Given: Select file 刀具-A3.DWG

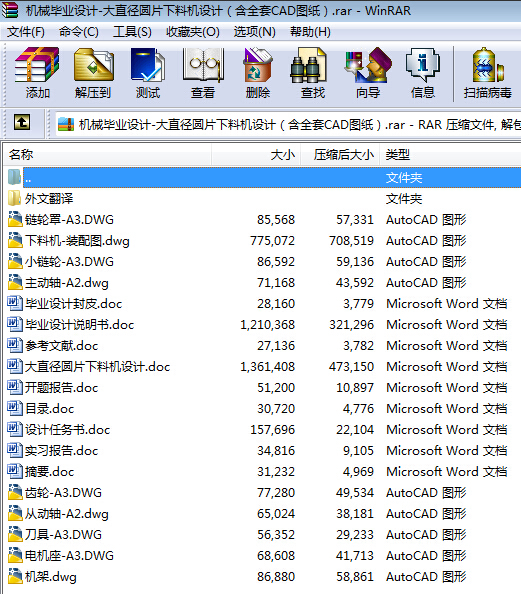Looking at the screenshot, I should point(63,534).
